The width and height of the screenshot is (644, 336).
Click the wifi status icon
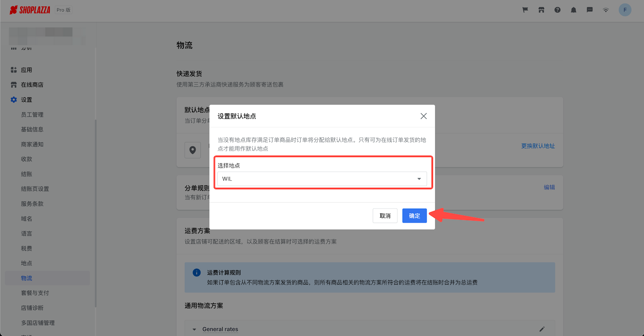tap(606, 10)
